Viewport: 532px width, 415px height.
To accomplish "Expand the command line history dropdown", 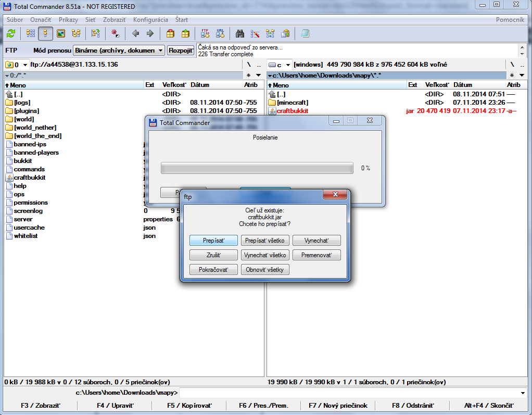I will click(523, 393).
